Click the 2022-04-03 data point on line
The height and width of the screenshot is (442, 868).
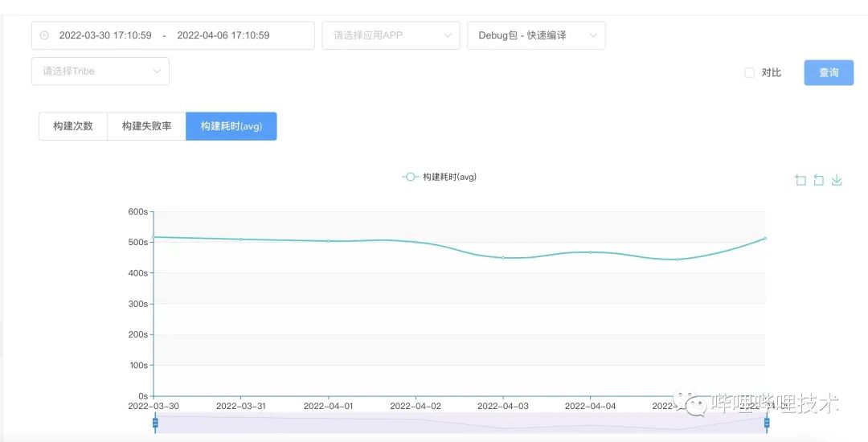[503, 257]
